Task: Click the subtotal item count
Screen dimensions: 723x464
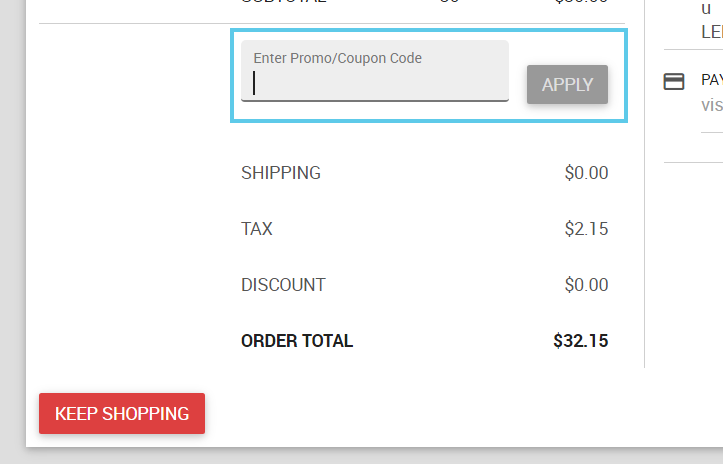Action: pyautogui.click(x=449, y=2)
